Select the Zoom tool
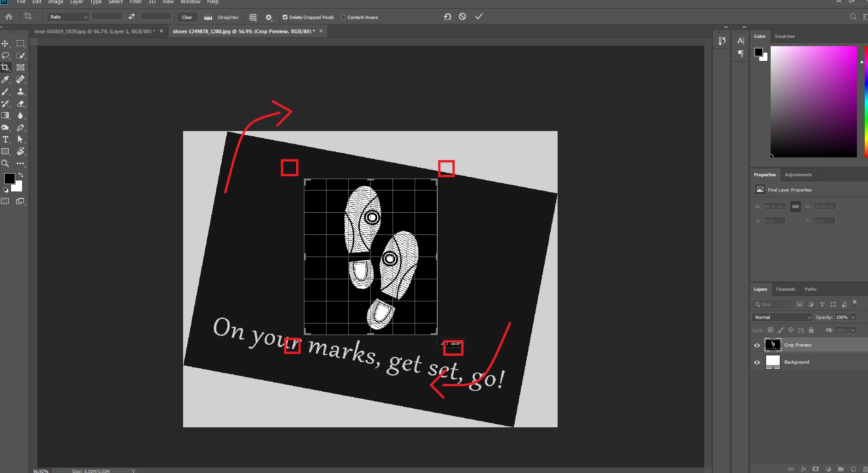This screenshot has width=868, height=473. click(x=5, y=163)
